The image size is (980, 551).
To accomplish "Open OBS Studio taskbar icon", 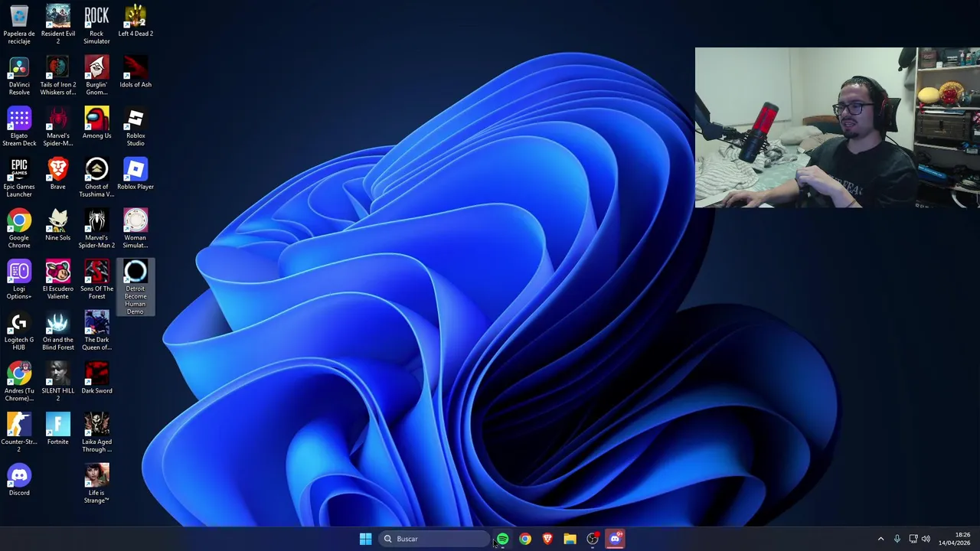I will pos(593,539).
